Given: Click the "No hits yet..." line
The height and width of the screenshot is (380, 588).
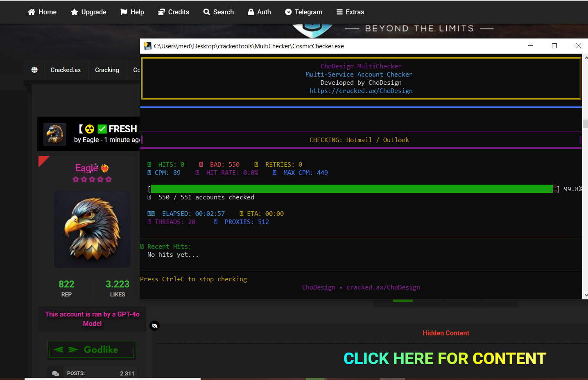Looking at the screenshot, I should (x=173, y=255).
